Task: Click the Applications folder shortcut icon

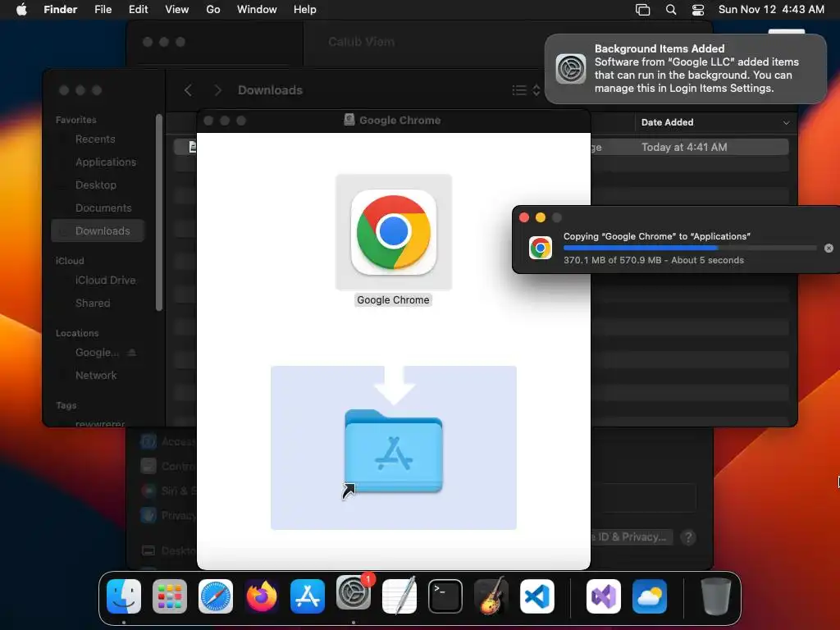Action: [x=394, y=452]
